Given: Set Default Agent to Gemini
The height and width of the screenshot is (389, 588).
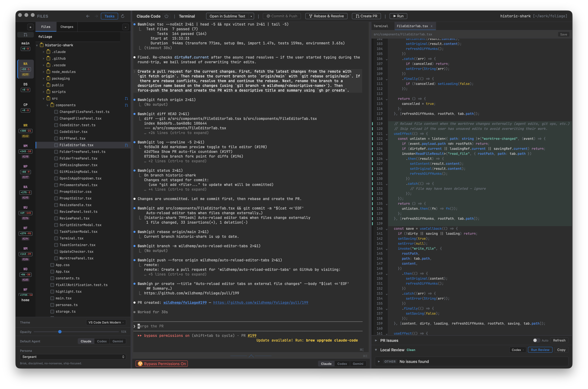Looking at the screenshot, I should point(118,341).
